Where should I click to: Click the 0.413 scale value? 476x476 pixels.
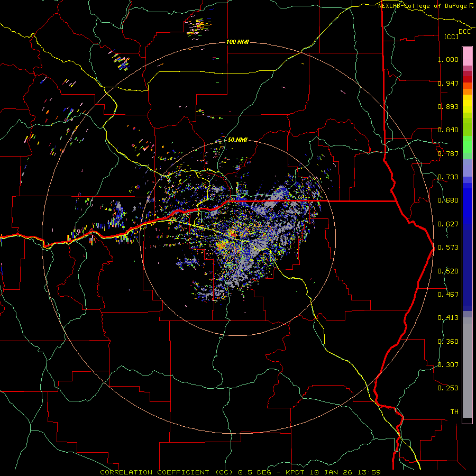[448, 318]
